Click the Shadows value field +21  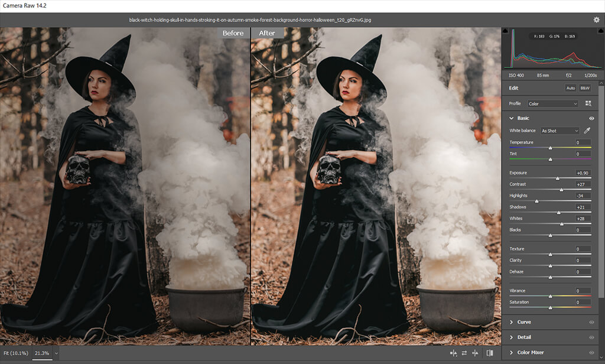click(583, 207)
